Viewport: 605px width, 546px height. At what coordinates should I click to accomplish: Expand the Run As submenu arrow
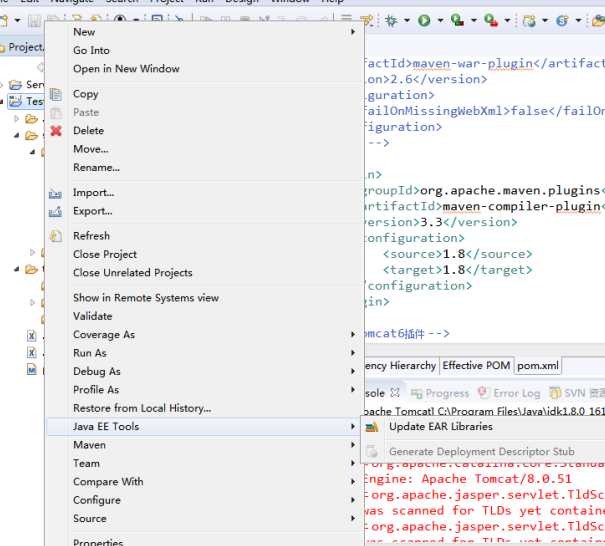coord(353,353)
